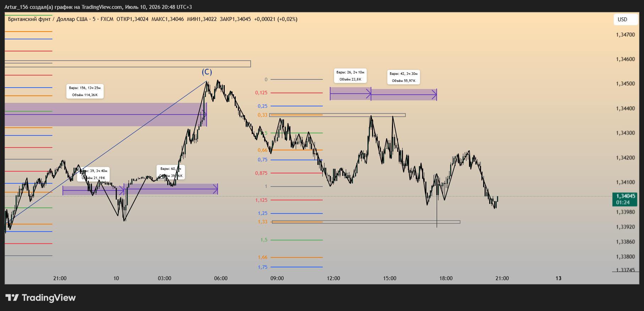
Task: Click the USD currency button
Action: click(626, 20)
